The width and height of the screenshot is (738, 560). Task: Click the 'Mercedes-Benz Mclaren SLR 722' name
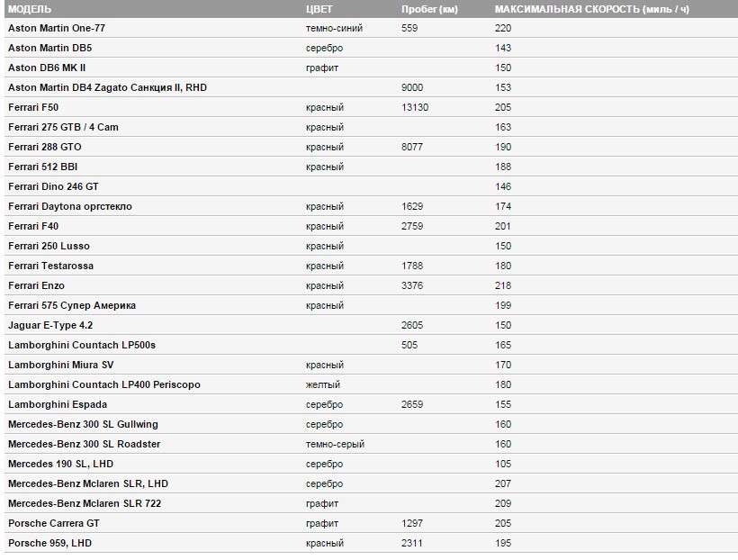[85, 503]
